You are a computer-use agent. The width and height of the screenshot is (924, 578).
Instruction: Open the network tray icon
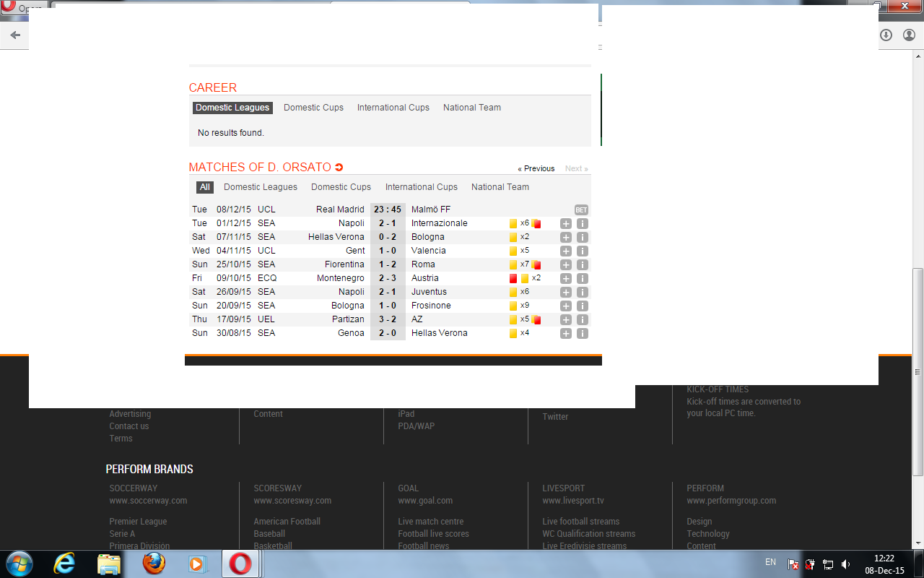tap(828, 564)
